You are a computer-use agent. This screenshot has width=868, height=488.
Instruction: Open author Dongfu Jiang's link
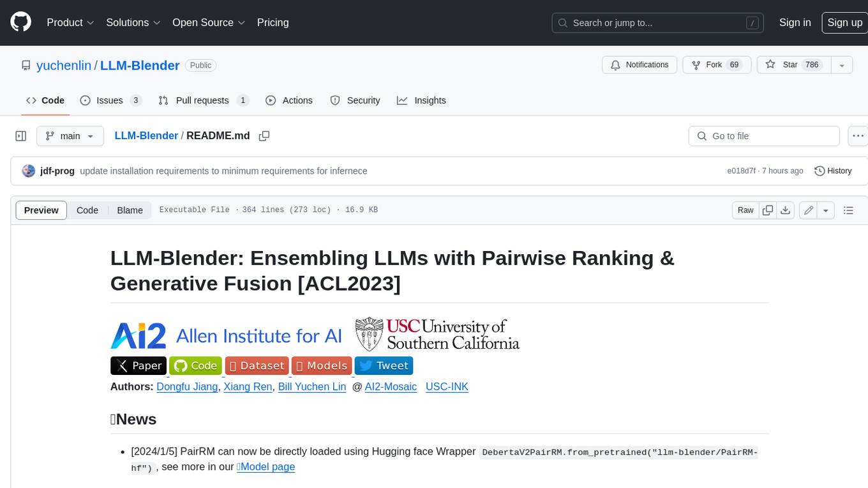186,386
